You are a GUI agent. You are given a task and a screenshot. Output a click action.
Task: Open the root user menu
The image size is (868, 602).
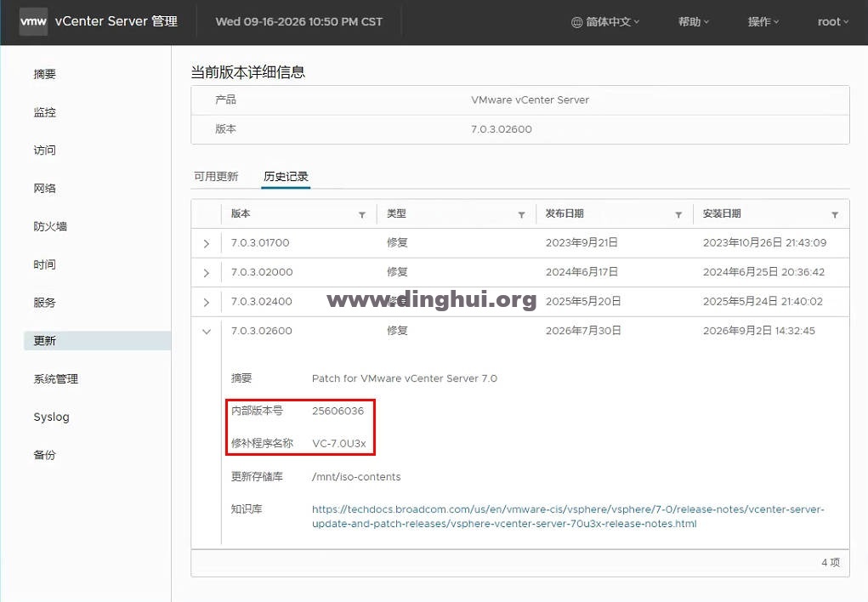tap(832, 22)
